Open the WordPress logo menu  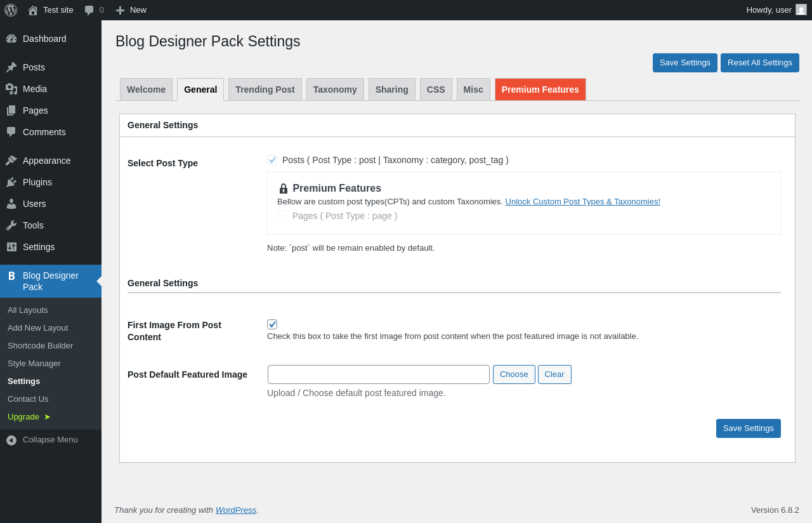[x=11, y=10]
